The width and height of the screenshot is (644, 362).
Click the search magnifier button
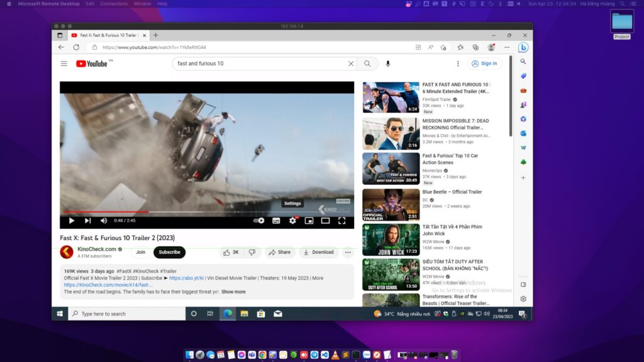pos(367,63)
